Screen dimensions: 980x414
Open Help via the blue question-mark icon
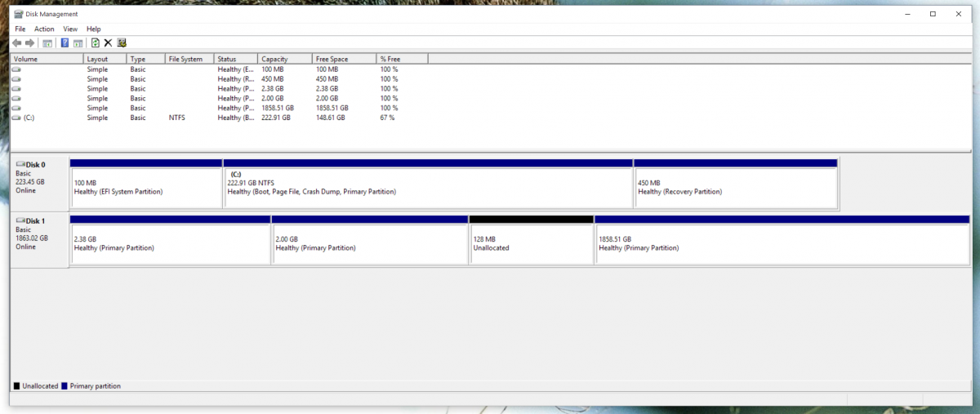(x=65, y=42)
